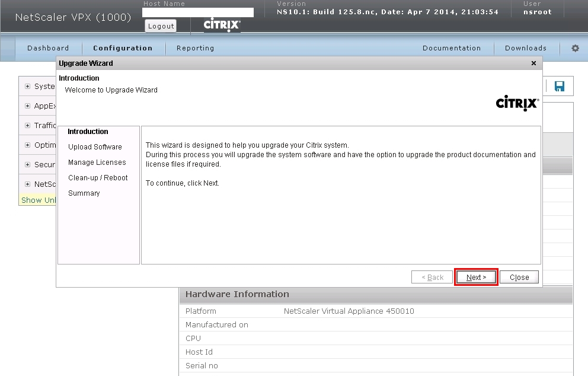588x376 pixels.
Task: Click the Logout button
Action: [x=161, y=26]
